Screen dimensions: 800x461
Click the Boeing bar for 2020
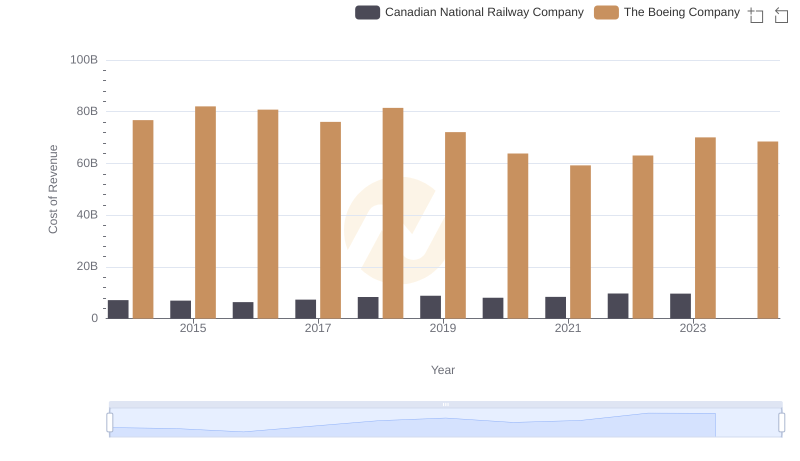click(x=518, y=236)
